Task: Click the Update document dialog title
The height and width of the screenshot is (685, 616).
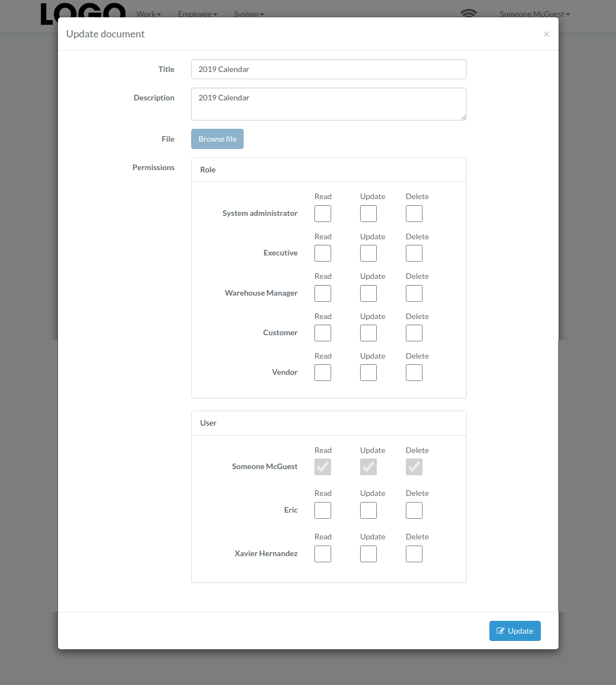Action: (x=105, y=34)
